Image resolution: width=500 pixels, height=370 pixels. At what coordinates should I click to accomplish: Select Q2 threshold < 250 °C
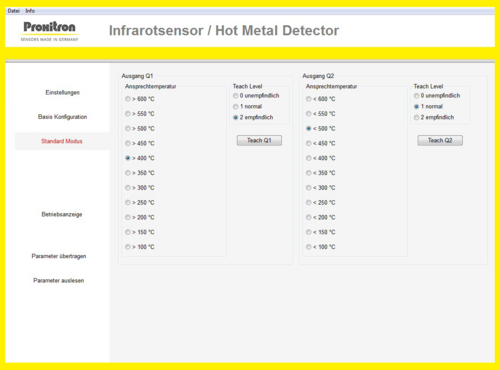click(x=321, y=202)
